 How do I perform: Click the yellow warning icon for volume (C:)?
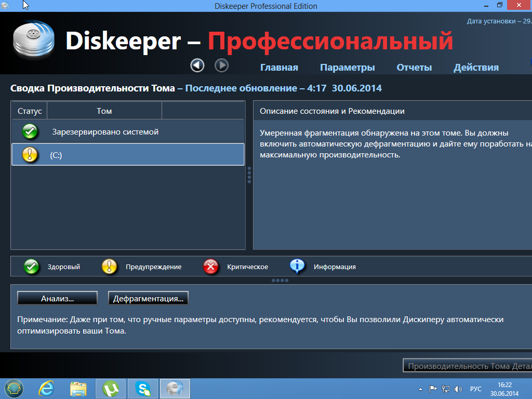coord(30,155)
